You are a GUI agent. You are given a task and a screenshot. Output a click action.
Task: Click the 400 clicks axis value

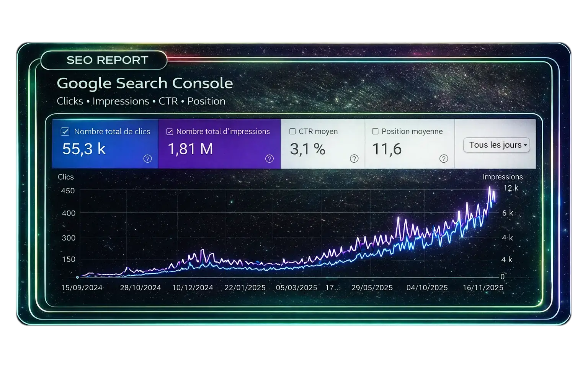point(69,213)
